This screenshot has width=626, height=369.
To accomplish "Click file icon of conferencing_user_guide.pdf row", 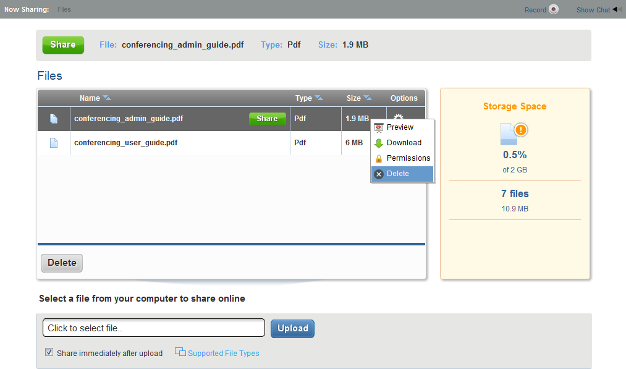I will pyautogui.click(x=53, y=143).
